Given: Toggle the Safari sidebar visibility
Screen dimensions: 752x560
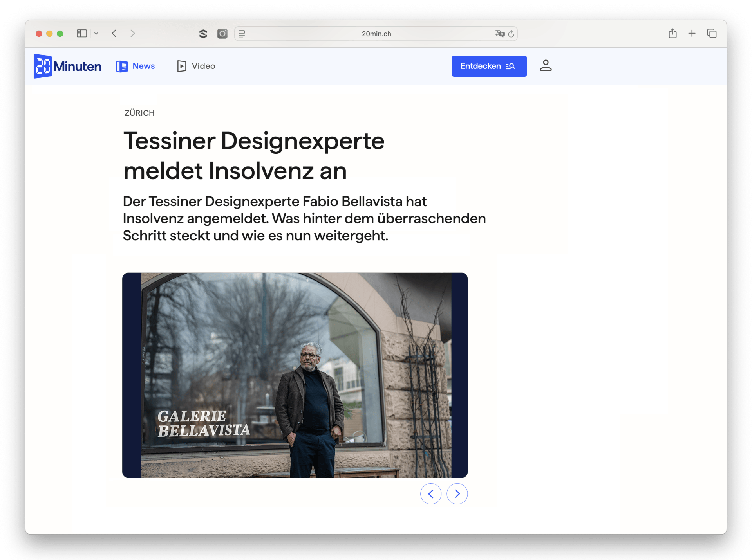Looking at the screenshot, I should [81, 33].
